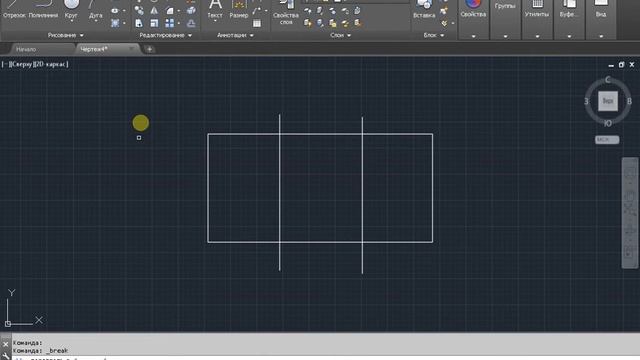640x360 pixels.
Task: Open dropdown arrow under Утилиты panel
Action: pos(537,36)
